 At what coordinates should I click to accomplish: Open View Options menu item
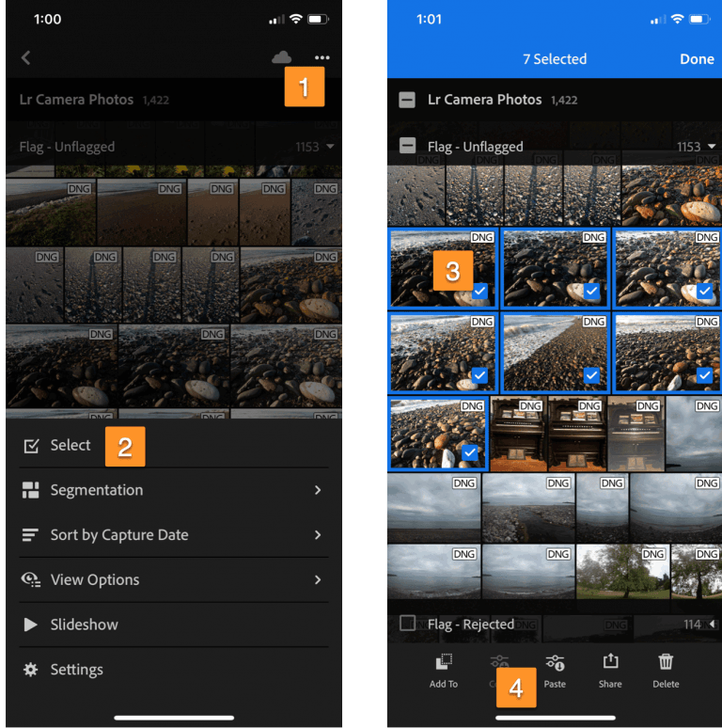click(94, 579)
